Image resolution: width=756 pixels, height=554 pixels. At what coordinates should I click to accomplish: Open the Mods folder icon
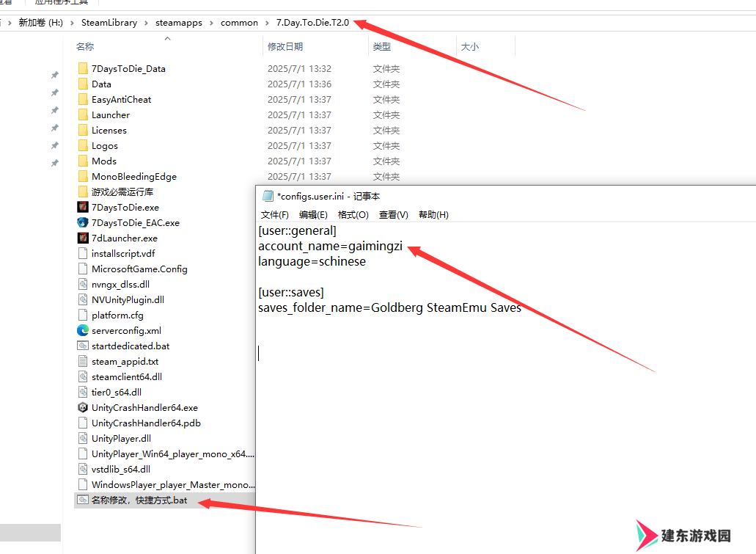83,161
